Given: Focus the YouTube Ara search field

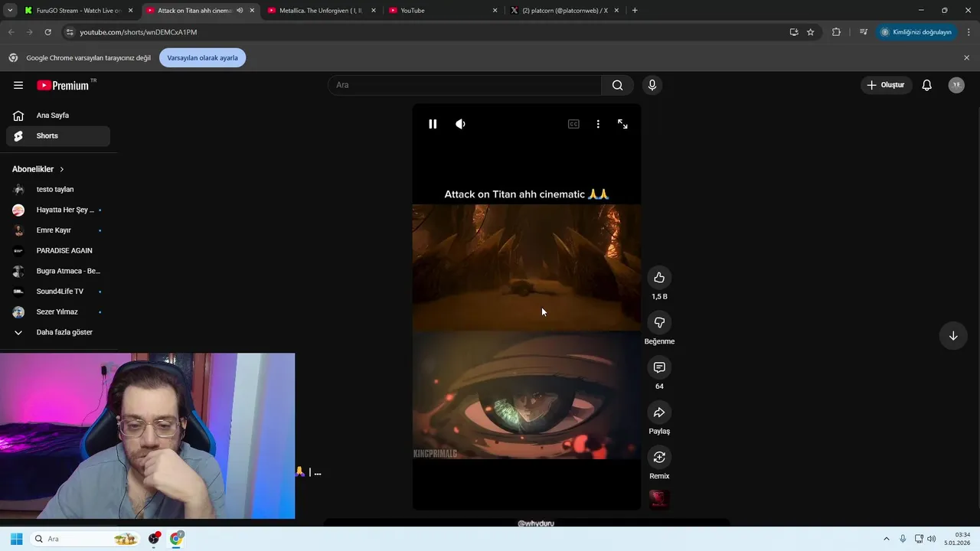Looking at the screenshot, I should (x=465, y=85).
